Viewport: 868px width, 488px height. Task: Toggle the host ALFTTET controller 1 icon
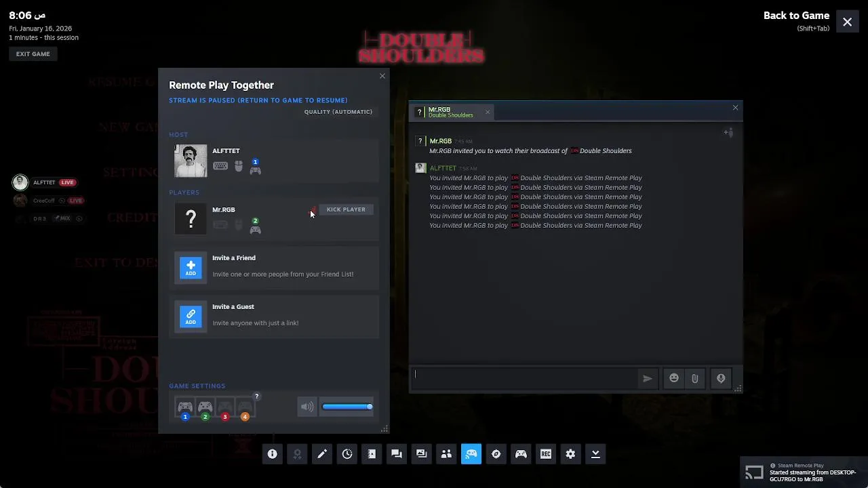click(255, 167)
